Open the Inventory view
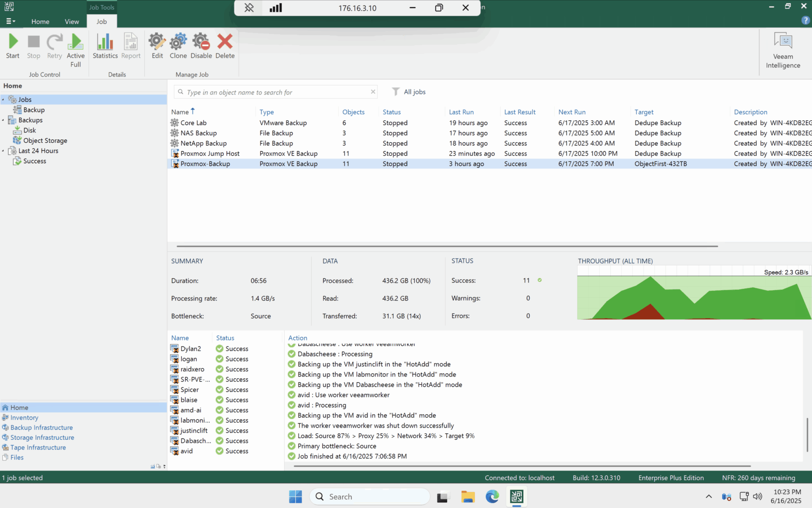812x508 pixels. coord(24,418)
